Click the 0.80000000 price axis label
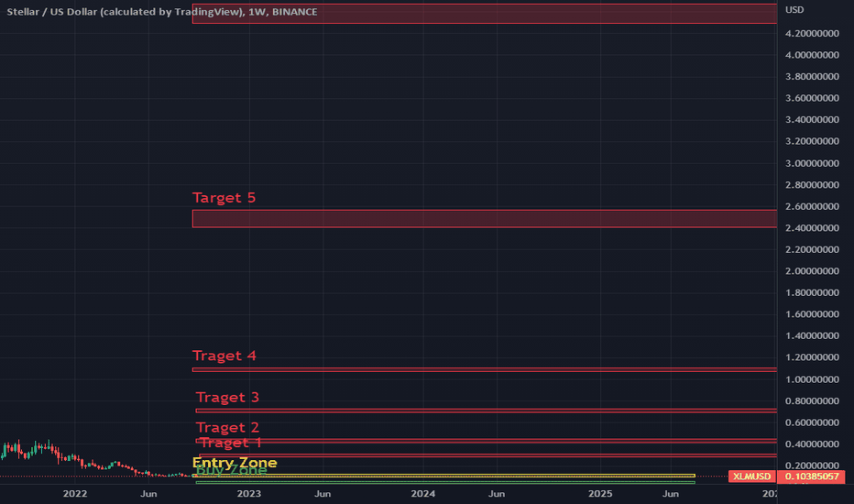This screenshot has width=854, height=504. click(812, 401)
